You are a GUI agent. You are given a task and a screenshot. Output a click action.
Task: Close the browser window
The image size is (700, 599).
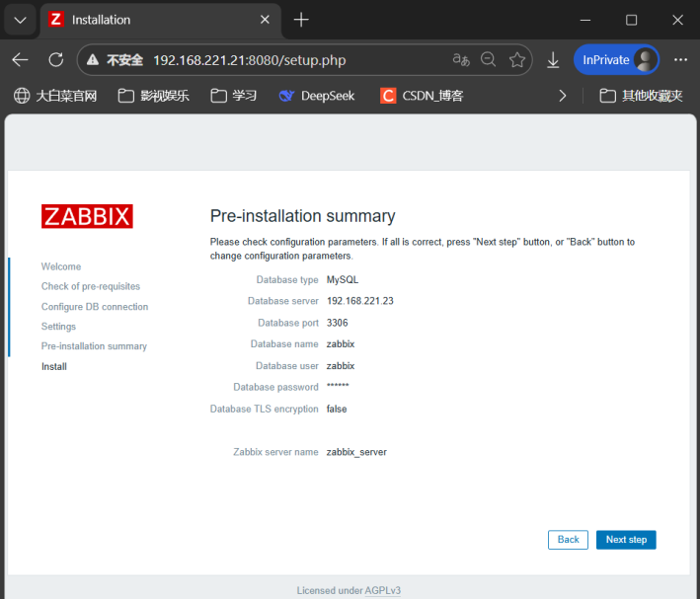pos(677,20)
